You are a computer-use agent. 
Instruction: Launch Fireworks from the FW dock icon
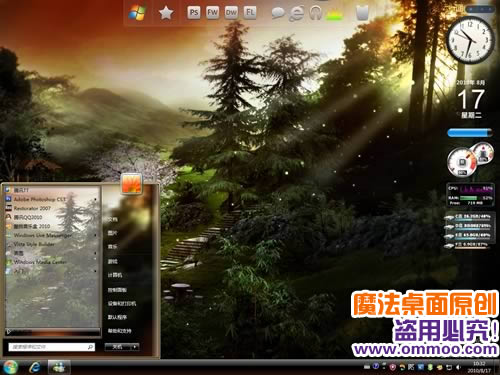[x=212, y=13]
